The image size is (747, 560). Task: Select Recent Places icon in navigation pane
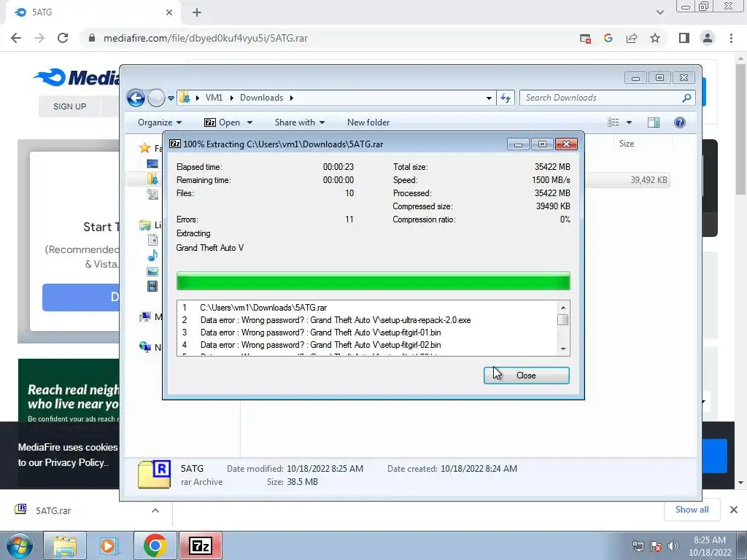coord(152,194)
